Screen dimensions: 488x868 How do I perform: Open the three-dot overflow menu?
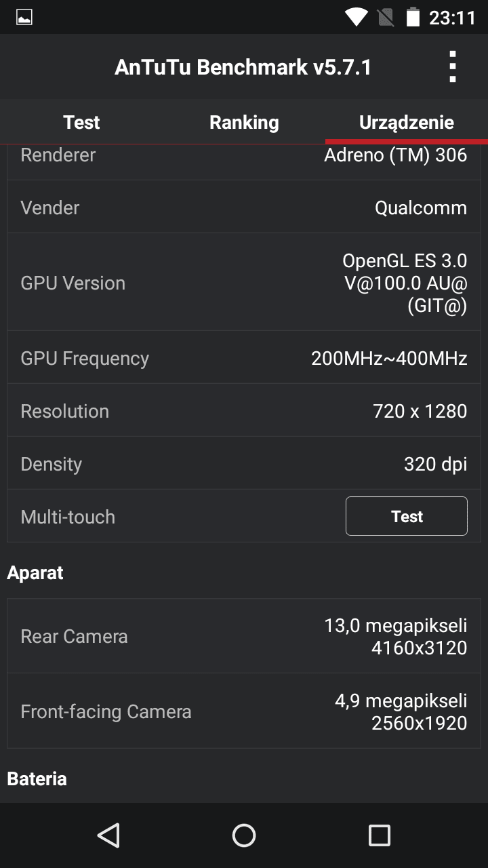pyautogui.click(x=452, y=67)
